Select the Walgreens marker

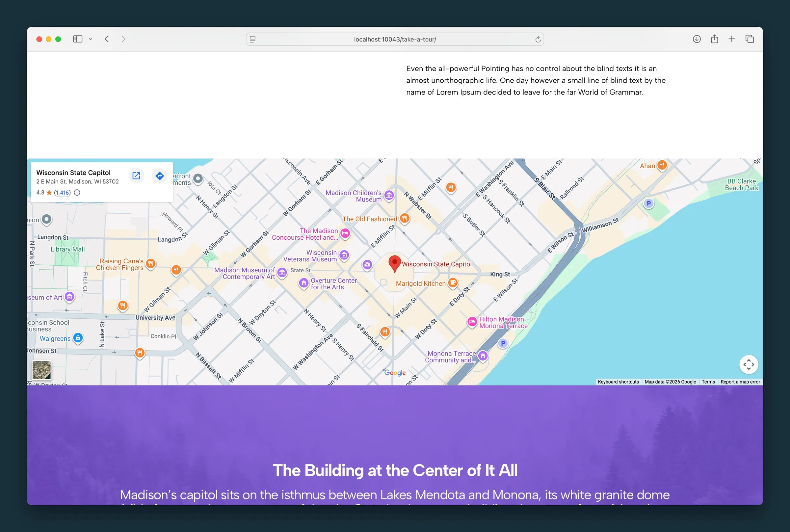coord(78,338)
